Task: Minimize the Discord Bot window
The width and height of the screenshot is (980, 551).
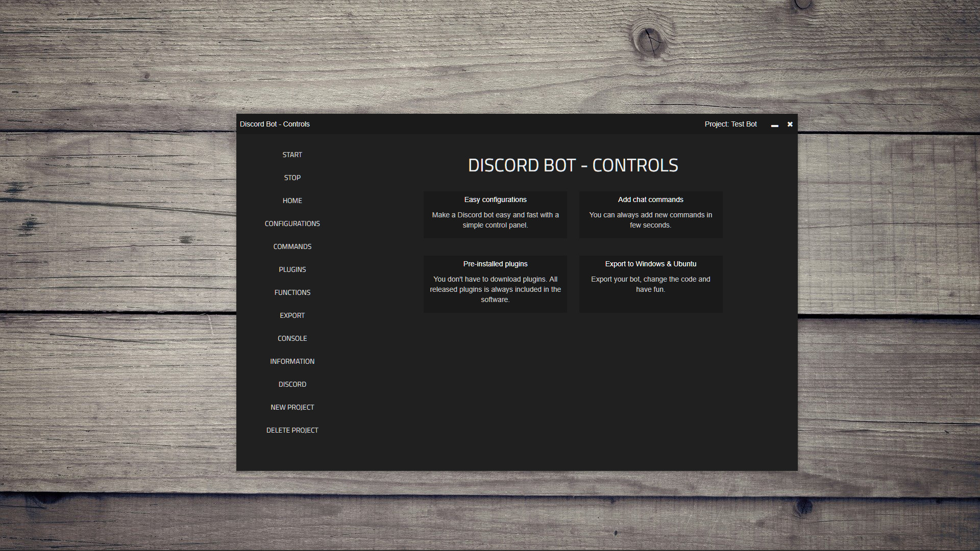Action: 774,124
